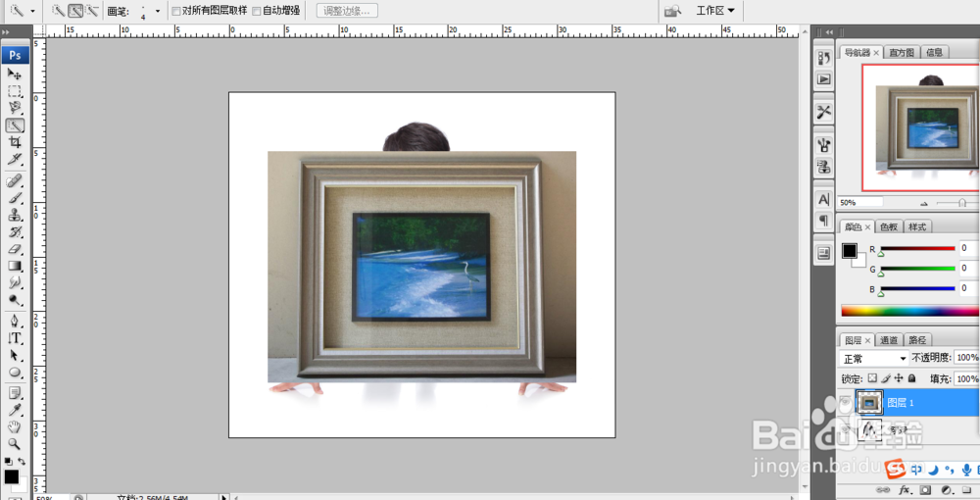This screenshot has height=500, width=980.
Task: Enable 自动增强 checkbox
Action: pyautogui.click(x=256, y=11)
